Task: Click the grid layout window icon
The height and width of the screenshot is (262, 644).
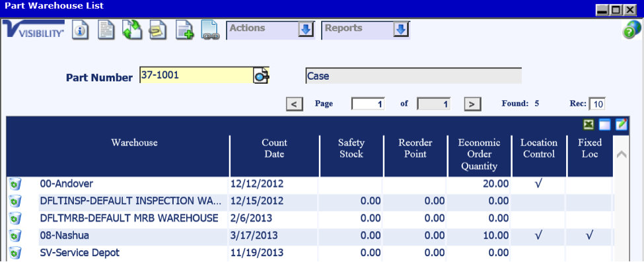Action: [604, 125]
